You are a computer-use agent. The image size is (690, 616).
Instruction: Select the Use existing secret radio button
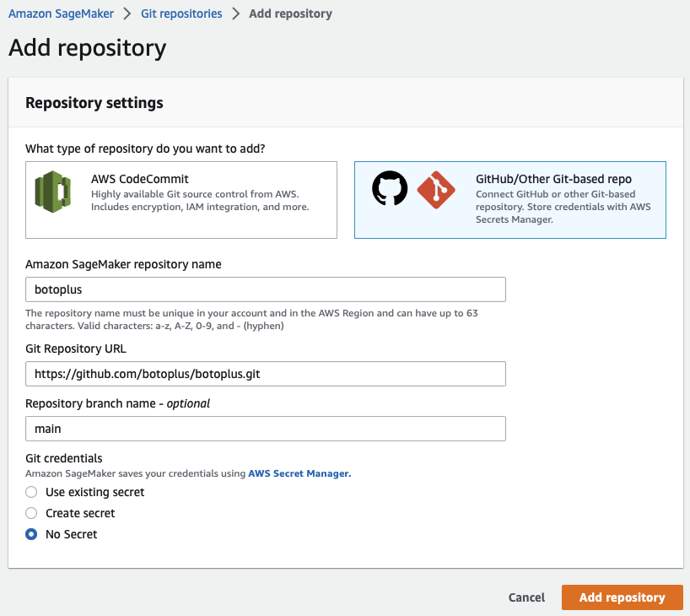[x=31, y=492]
